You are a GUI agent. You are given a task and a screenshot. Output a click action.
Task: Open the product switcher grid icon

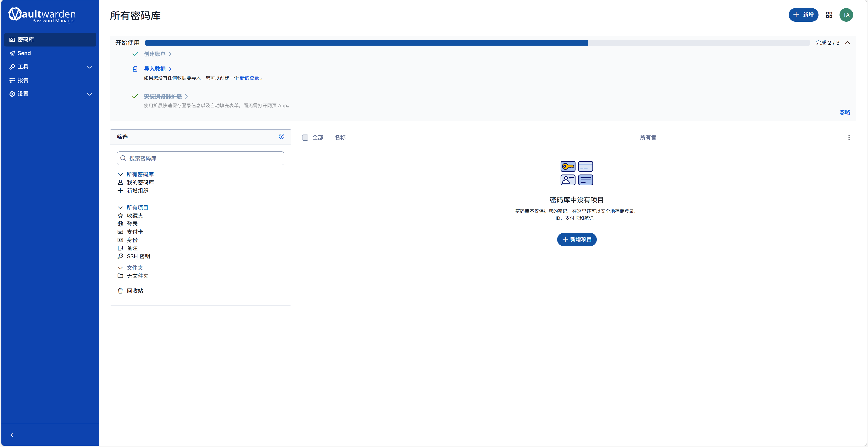(x=829, y=15)
